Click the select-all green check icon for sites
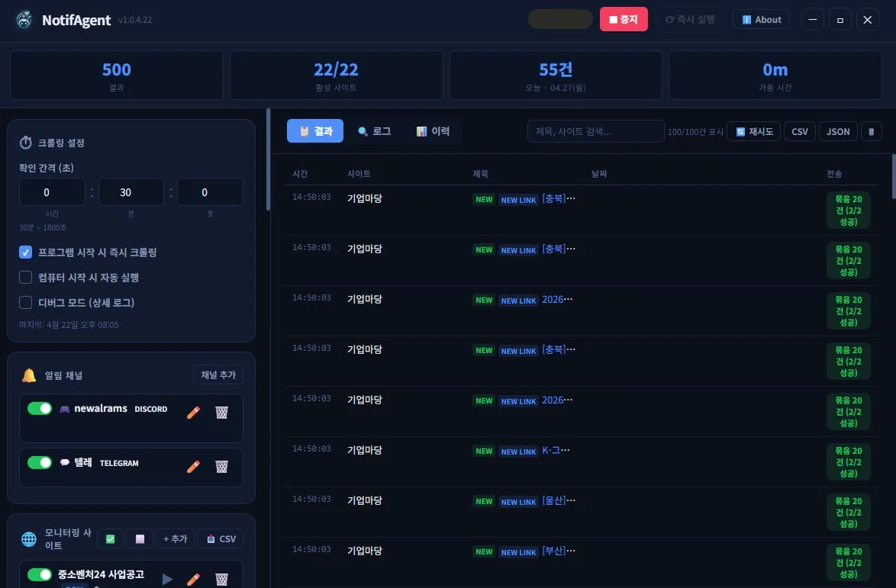Image resolution: width=896 pixels, height=588 pixels. 111,539
